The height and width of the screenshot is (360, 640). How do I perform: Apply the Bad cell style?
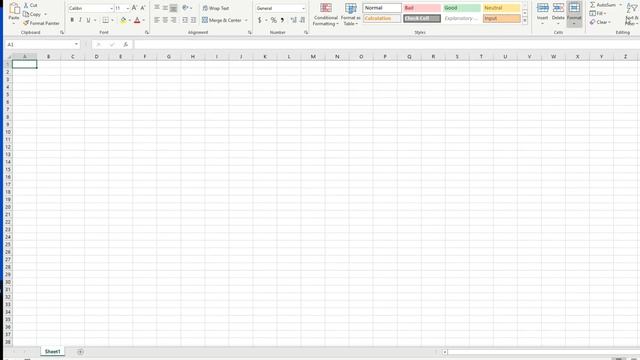pos(422,8)
